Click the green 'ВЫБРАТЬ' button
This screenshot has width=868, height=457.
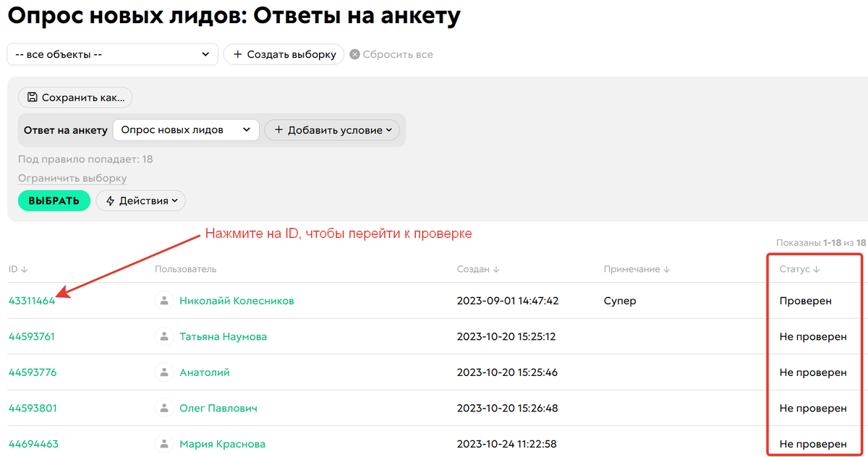pyautogui.click(x=54, y=200)
